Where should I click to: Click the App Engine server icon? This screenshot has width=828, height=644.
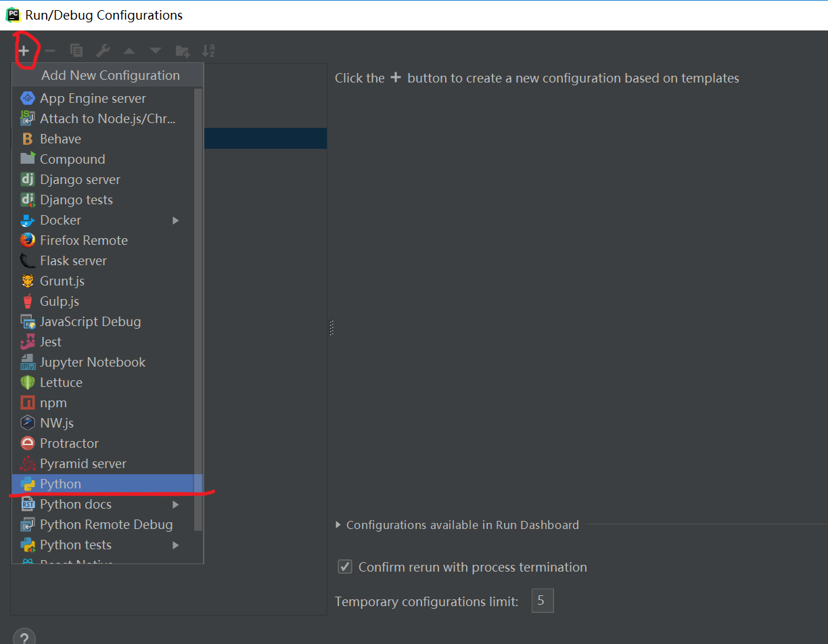coord(28,98)
